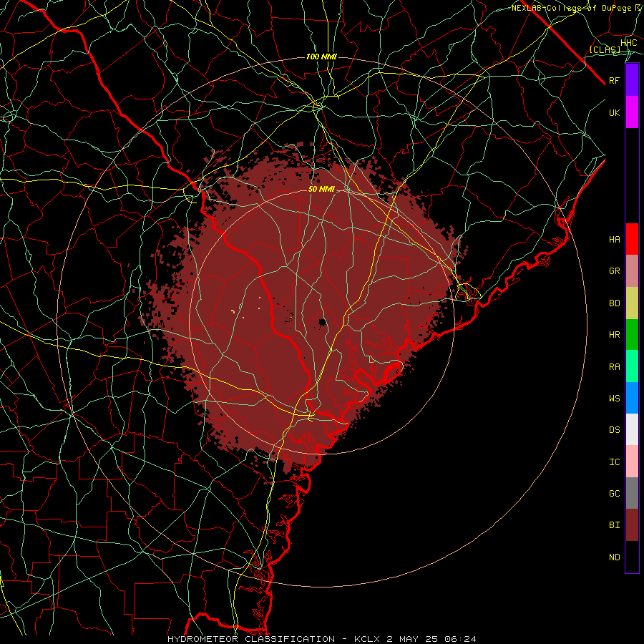Image resolution: width=644 pixels, height=644 pixels.
Task: Click the HR legend label
Action: click(614, 335)
